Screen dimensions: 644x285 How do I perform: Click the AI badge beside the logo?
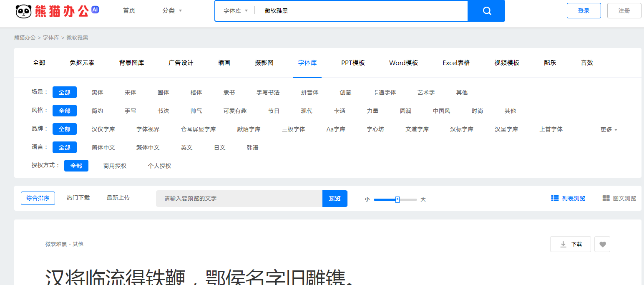[95, 9]
